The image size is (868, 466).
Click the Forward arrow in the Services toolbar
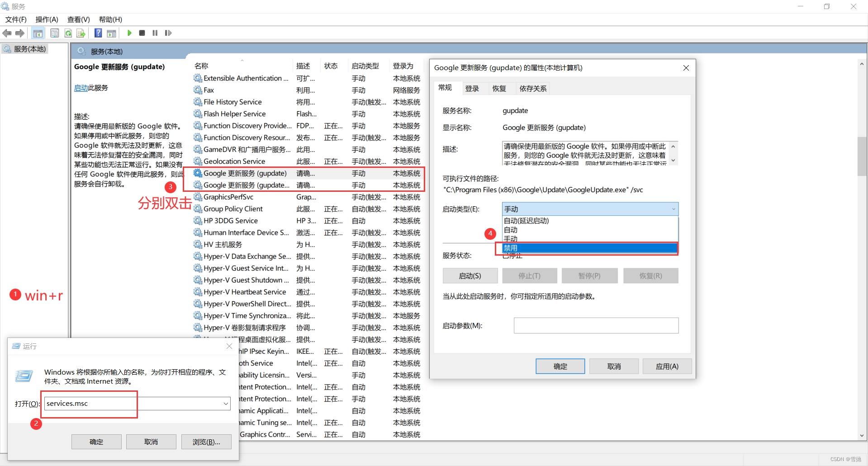(x=20, y=33)
